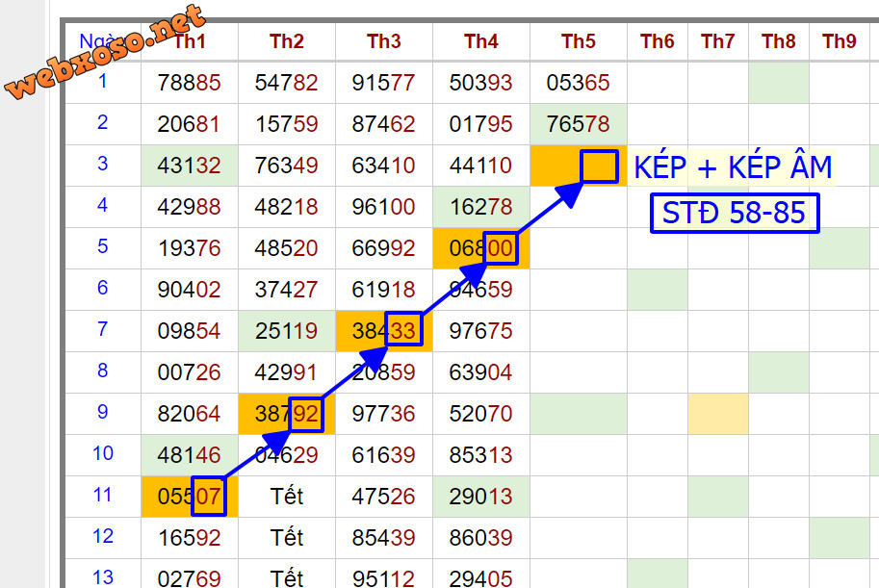Click the green cell containing 76578
Viewport: 879px width, 588px height.
tap(578, 125)
